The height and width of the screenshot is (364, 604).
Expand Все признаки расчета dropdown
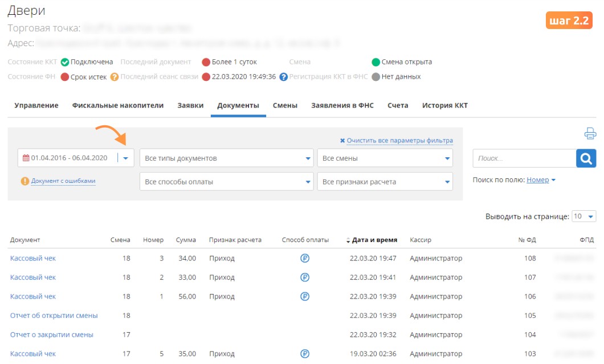click(x=385, y=181)
